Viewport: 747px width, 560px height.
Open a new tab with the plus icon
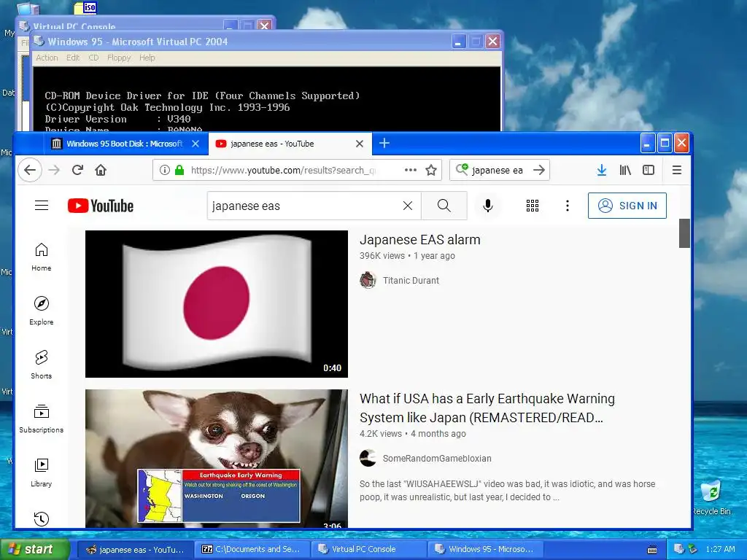(x=384, y=143)
